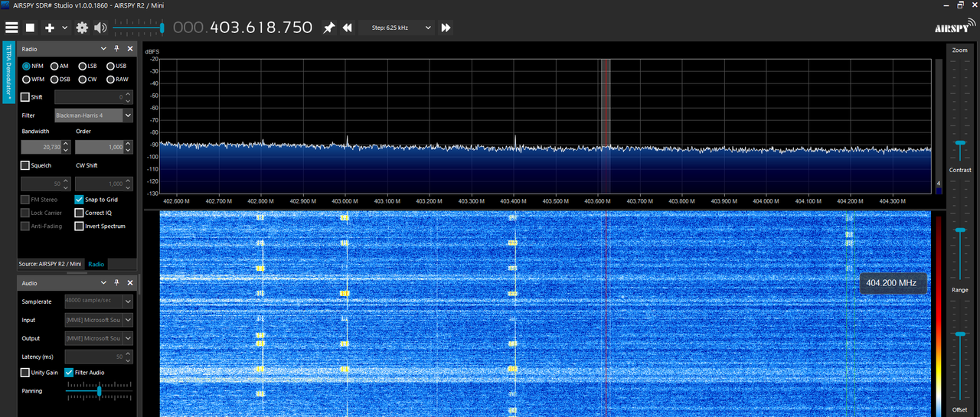
Task: Switch to Source: AIRSPY R2 / Mini tab
Action: 50,264
